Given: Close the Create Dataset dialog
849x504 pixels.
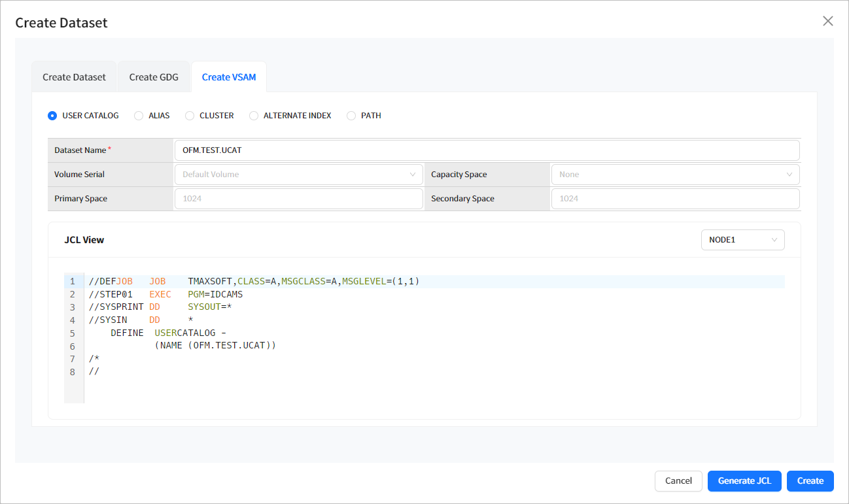Looking at the screenshot, I should pos(827,21).
